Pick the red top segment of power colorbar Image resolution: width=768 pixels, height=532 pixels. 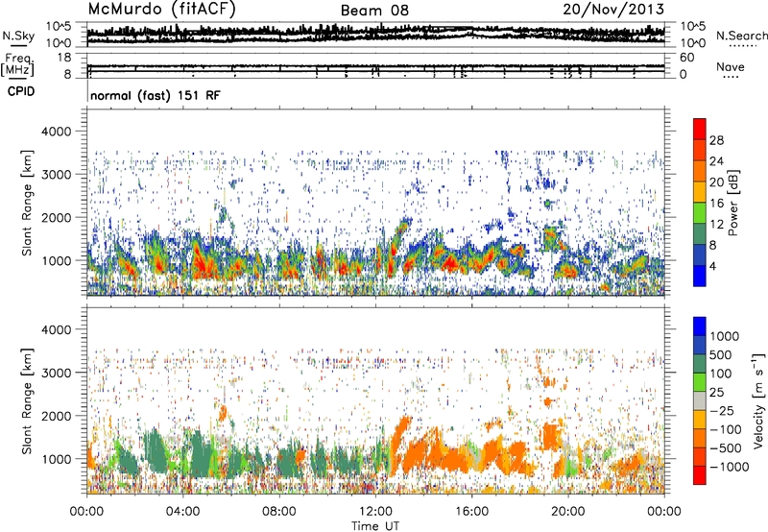tap(700, 129)
